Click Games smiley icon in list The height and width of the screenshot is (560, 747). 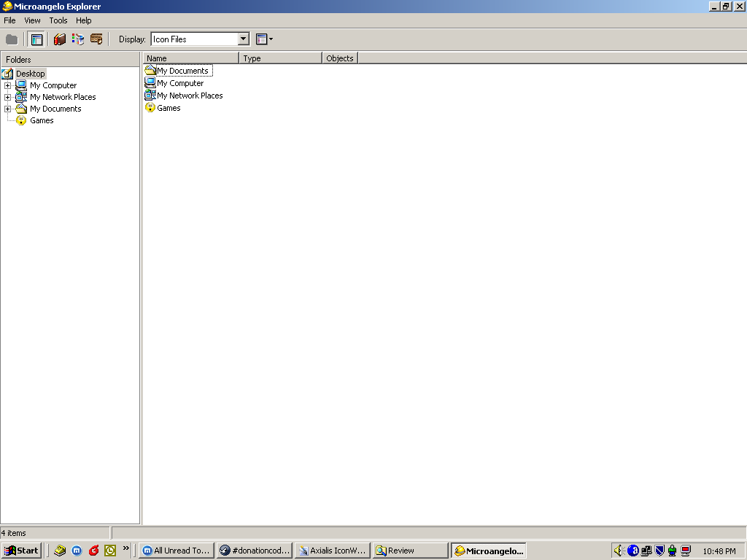[x=150, y=108]
